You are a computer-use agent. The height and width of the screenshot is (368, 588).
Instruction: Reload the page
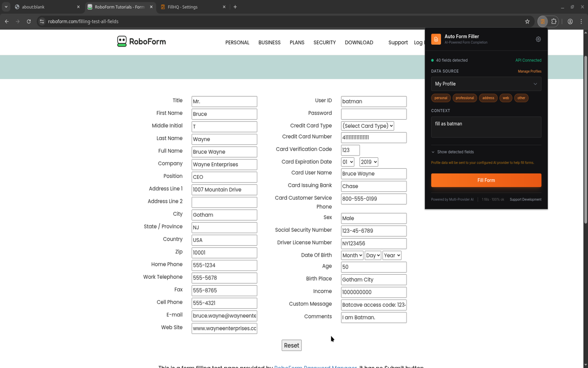point(28,21)
